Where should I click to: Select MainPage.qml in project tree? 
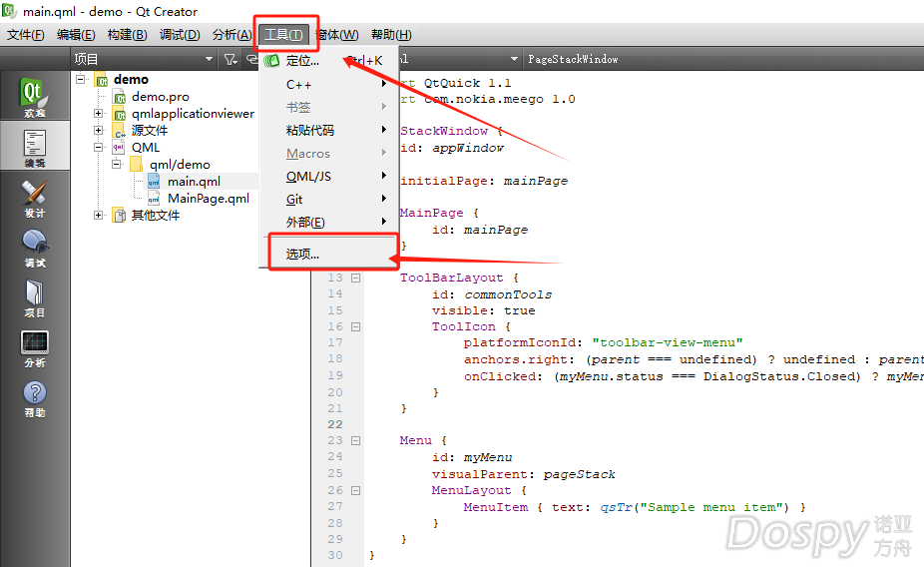[x=209, y=199]
